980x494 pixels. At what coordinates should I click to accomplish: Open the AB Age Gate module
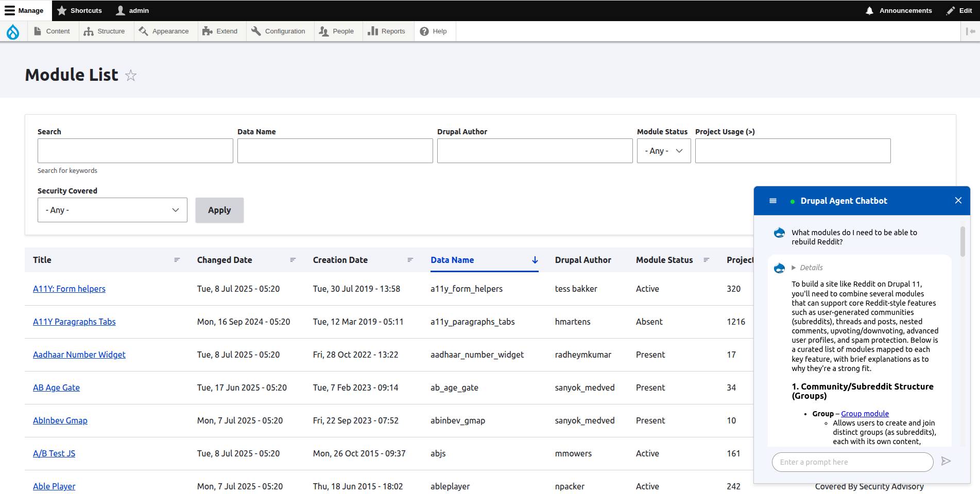pyautogui.click(x=56, y=387)
